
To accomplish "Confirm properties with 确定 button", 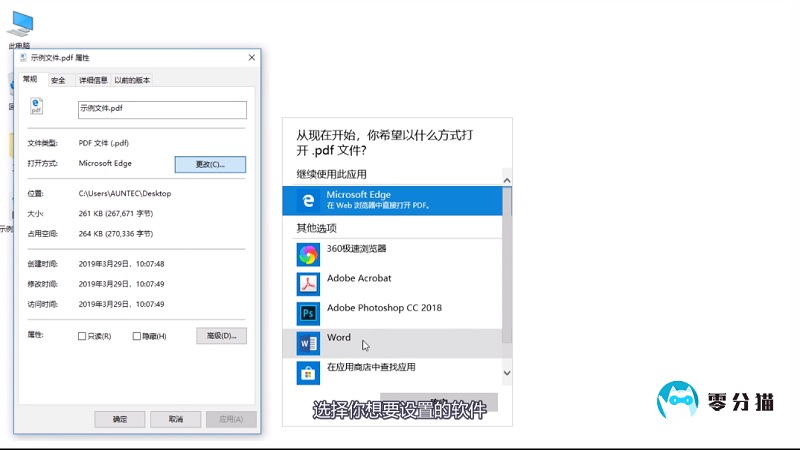I will (120, 419).
